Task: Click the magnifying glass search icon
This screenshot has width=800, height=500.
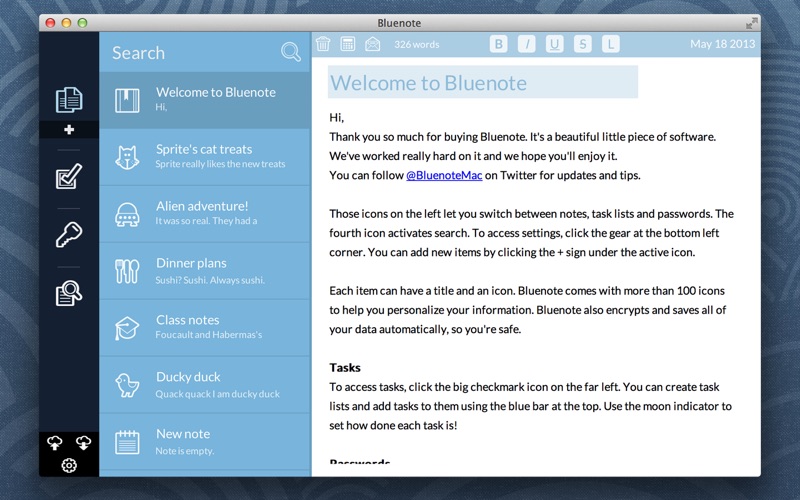Action: pos(291,52)
